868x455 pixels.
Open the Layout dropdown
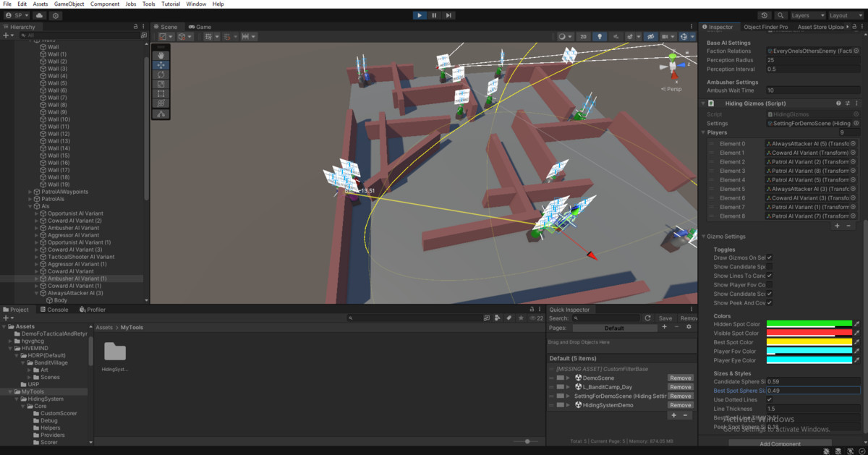pyautogui.click(x=845, y=15)
